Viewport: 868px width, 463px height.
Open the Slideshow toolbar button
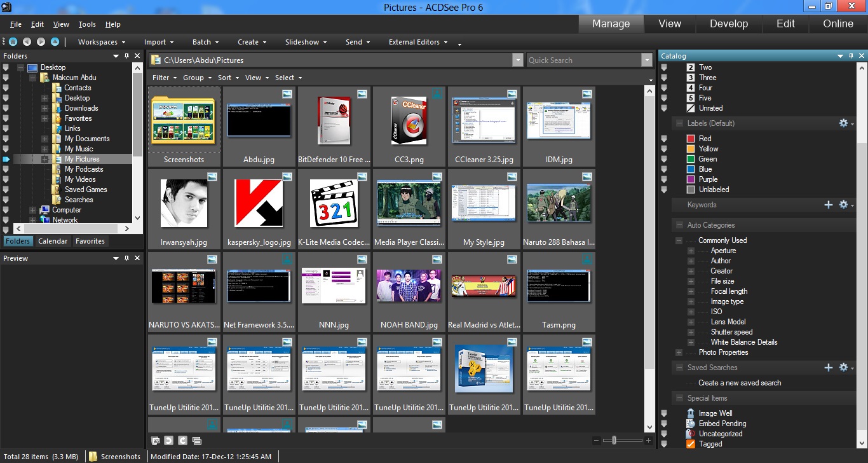click(306, 42)
